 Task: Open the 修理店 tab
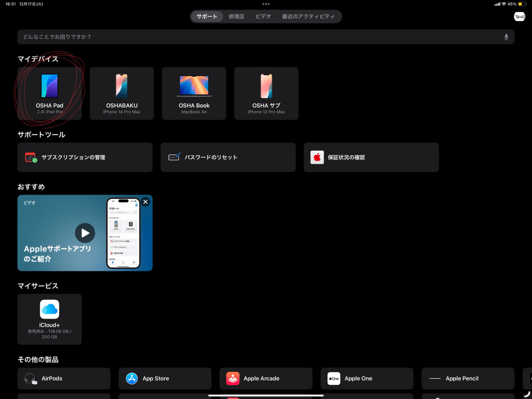tap(236, 16)
